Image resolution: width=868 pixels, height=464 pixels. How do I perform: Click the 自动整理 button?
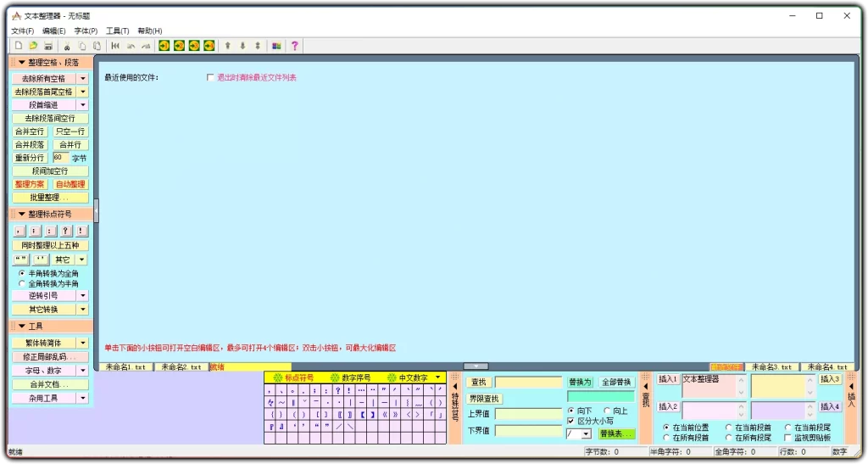click(x=70, y=184)
